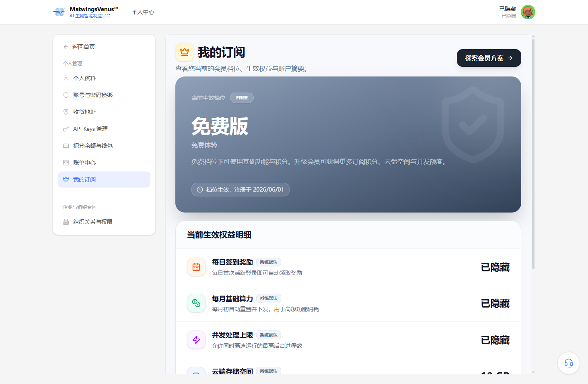The image size is (588, 384).
Task: Click the person icon next to 个人资料
Action: (66, 78)
